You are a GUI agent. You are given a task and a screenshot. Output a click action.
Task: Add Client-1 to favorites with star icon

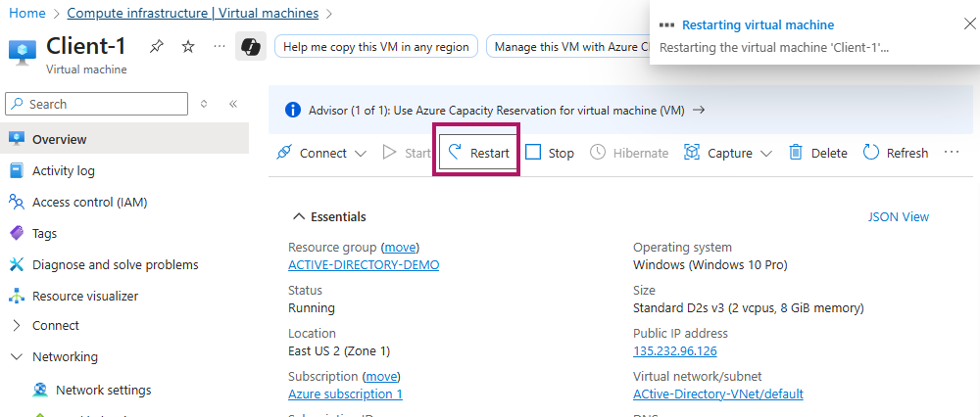click(188, 47)
